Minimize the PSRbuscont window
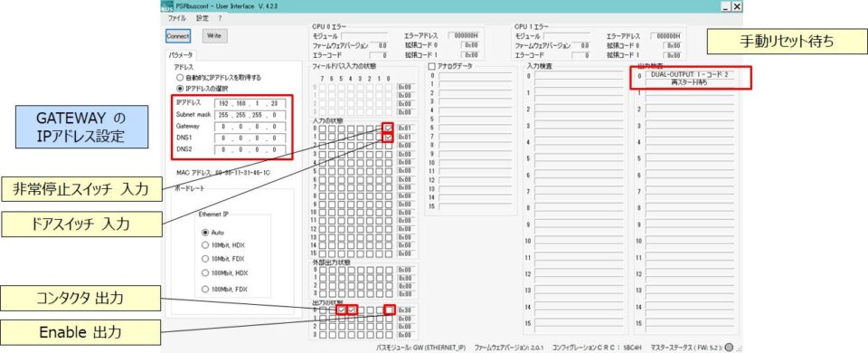 pyautogui.click(x=726, y=6)
